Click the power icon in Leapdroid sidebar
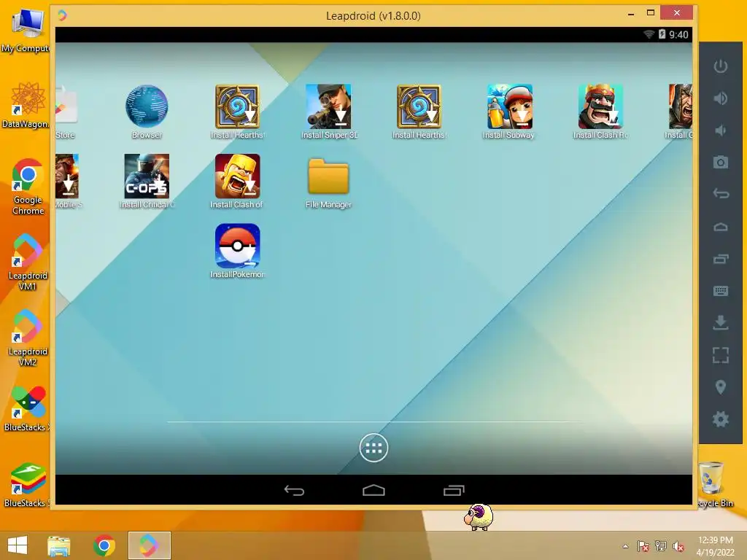 click(720, 66)
